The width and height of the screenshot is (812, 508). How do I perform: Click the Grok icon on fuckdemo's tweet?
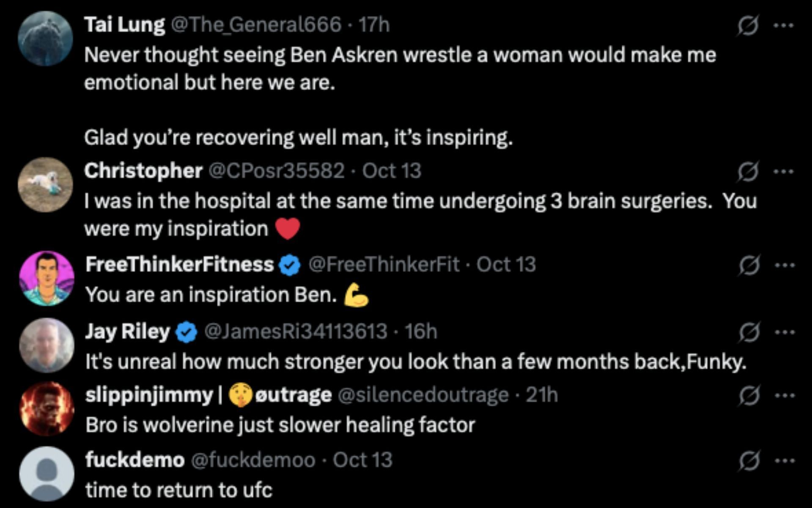click(749, 461)
